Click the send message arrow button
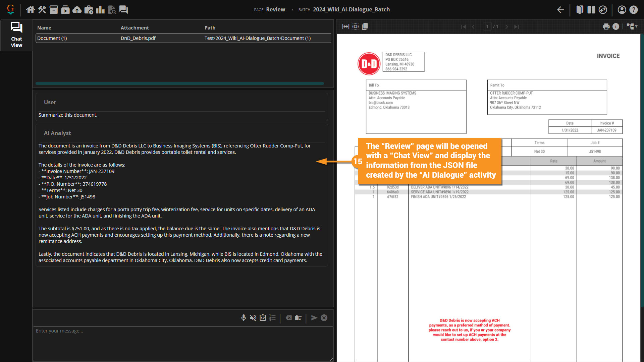Viewport: 644px width, 362px height. point(314,318)
